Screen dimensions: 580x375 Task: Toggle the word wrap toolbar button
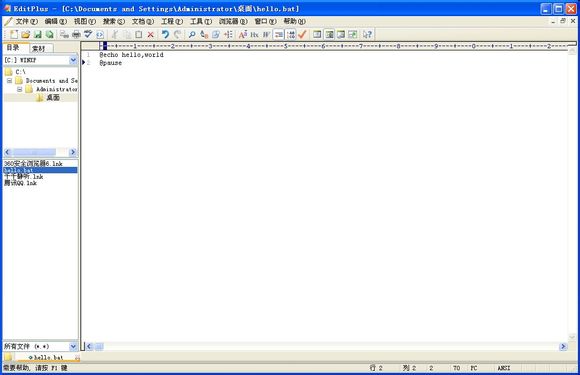279,34
